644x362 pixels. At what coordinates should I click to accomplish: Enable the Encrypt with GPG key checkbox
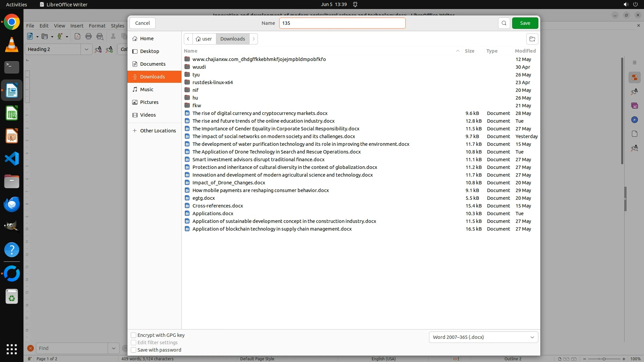pos(133,335)
